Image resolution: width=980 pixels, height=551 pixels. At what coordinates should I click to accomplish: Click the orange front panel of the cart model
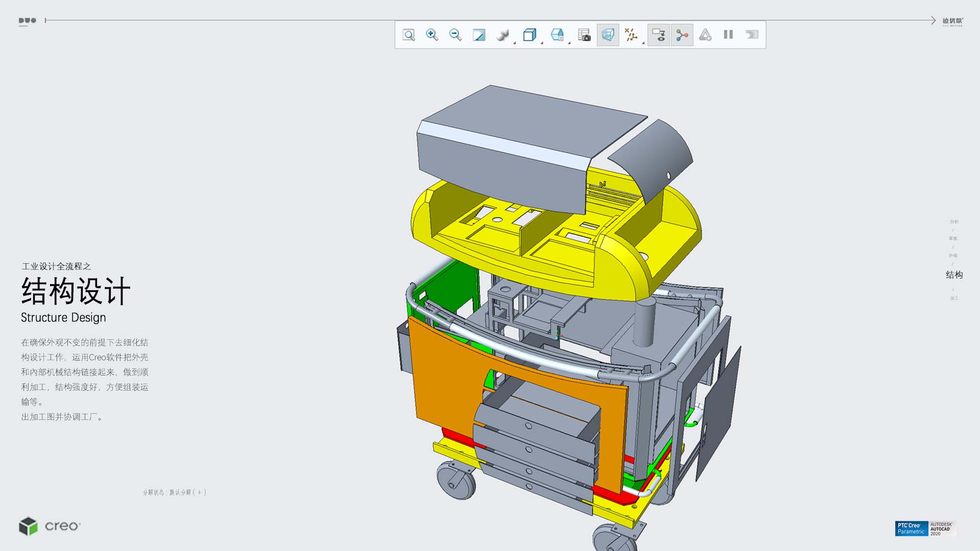(444, 378)
